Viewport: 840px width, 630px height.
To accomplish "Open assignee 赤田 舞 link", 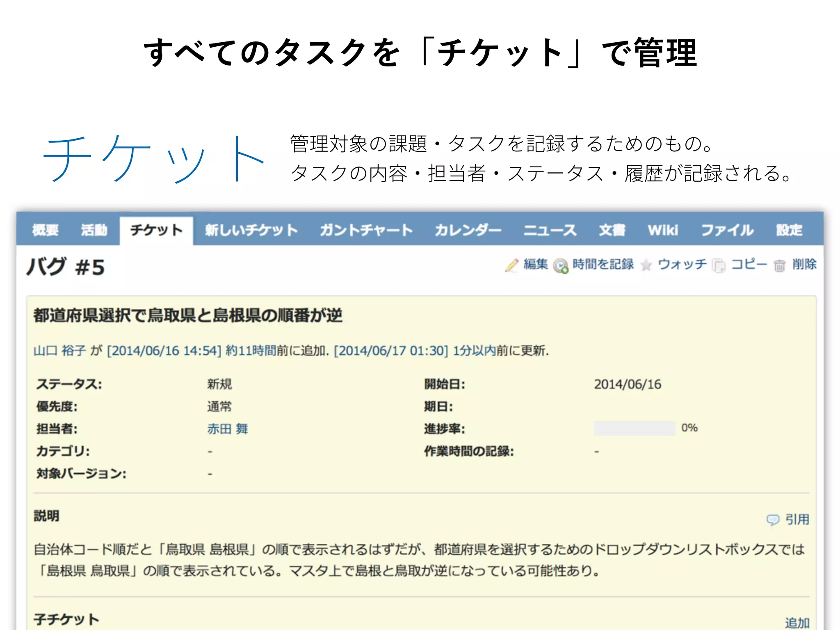I will pos(228,429).
